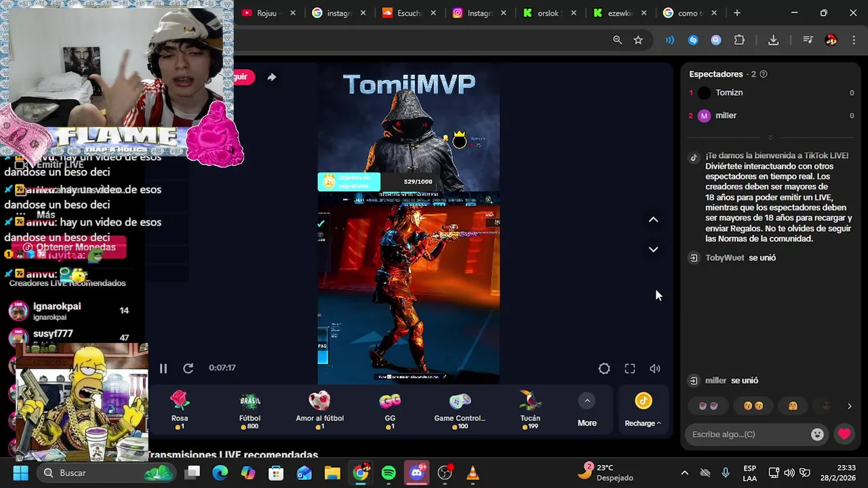Click the Seguir follow button

click(x=244, y=77)
